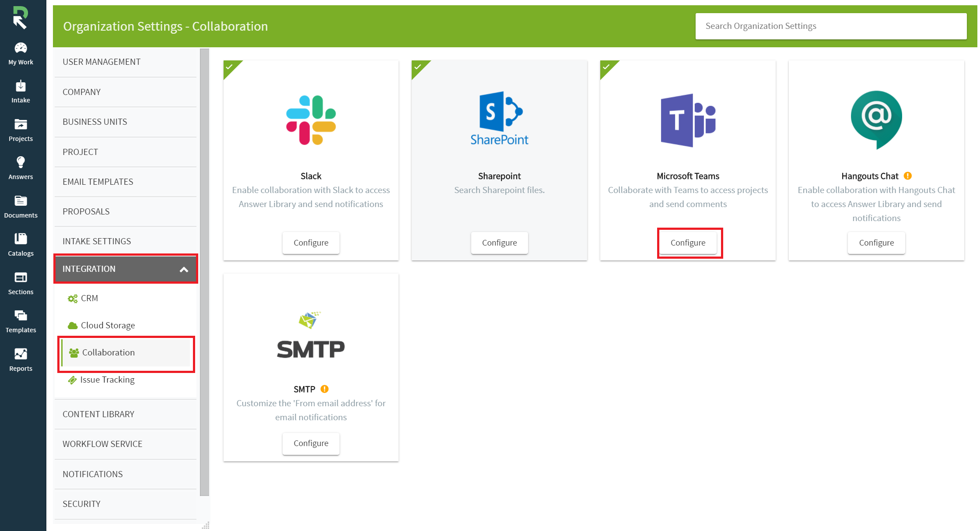Configure the Microsoft Teams integration

pyautogui.click(x=688, y=243)
